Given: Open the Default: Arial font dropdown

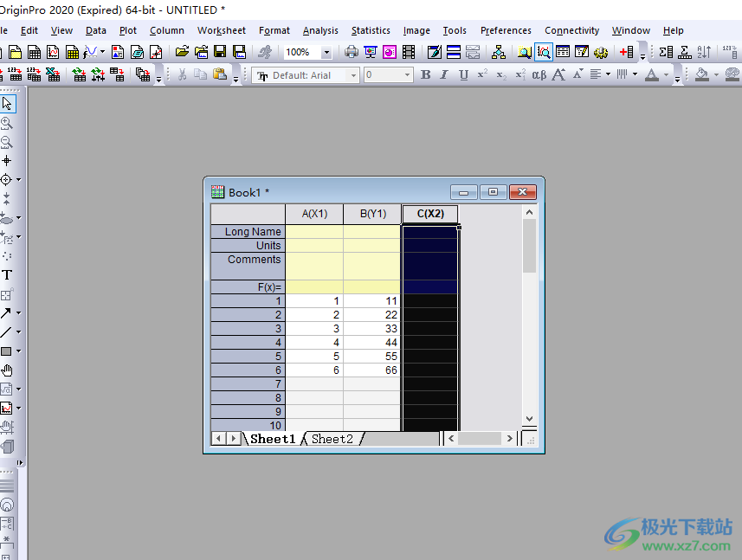Looking at the screenshot, I should [x=353, y=75].
